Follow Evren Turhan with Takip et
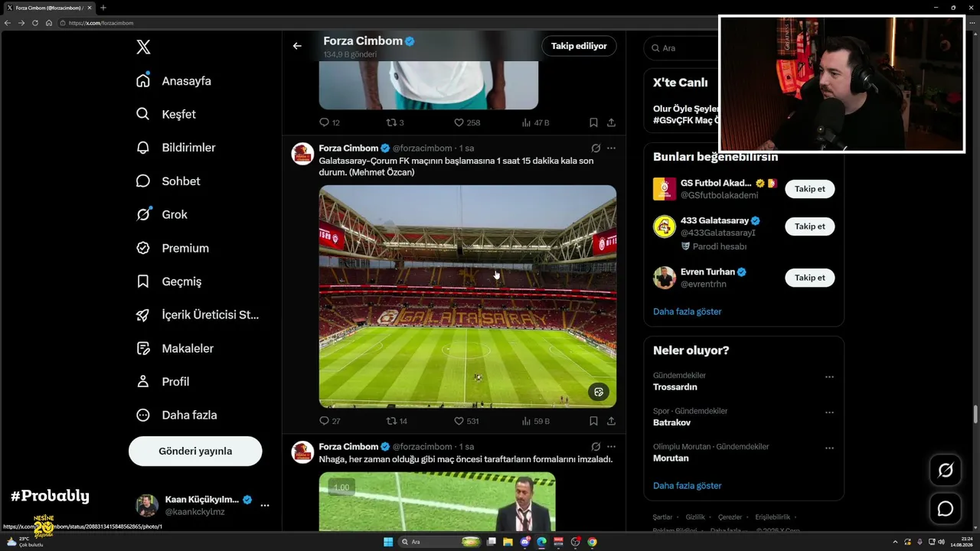 click(810, 278)
